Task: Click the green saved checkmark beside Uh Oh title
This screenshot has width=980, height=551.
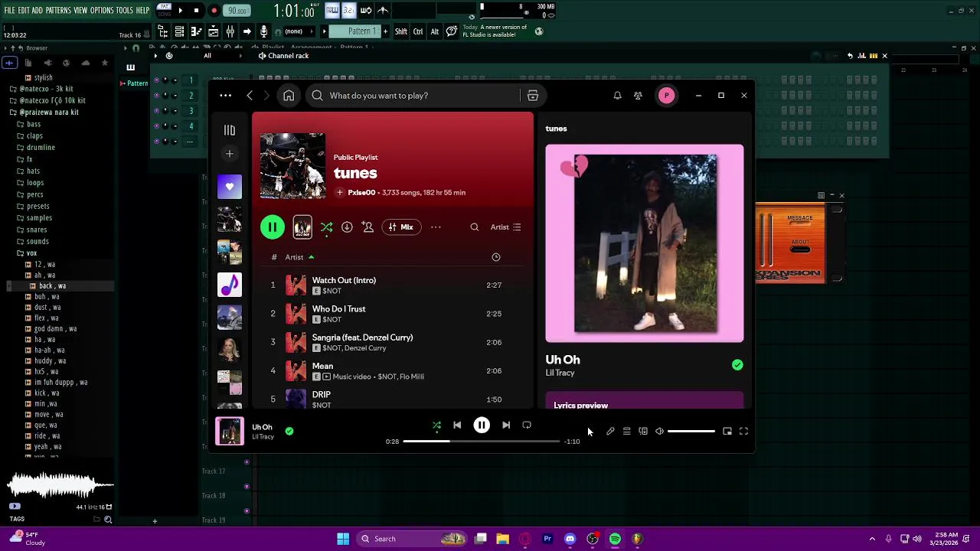Action: coord(737,365)
